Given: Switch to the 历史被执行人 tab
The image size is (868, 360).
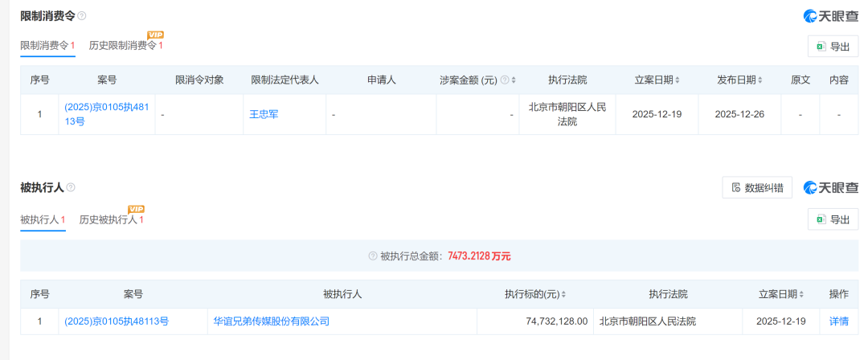Looking at the screenshot, I should pos(108,219).
